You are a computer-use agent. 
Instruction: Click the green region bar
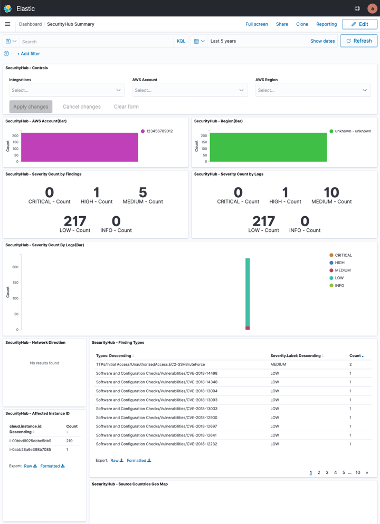268,147
